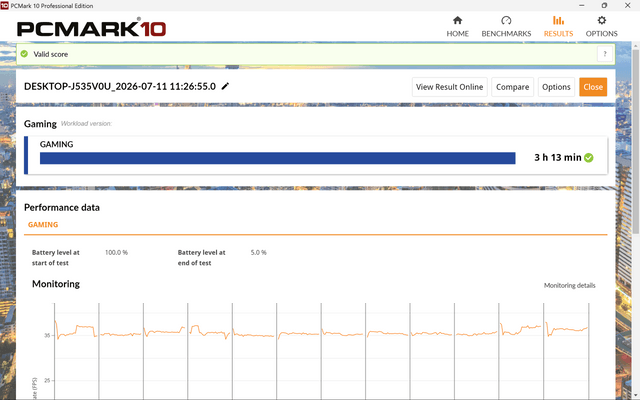Click the 3 h 13 min result text
This screenshot has width=640, height=400.
(x=558, y=158)
